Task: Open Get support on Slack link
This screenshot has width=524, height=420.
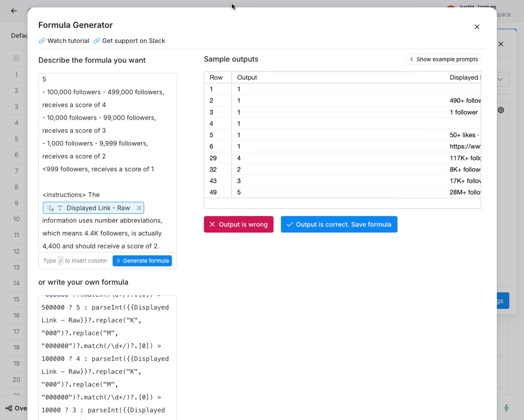Action: coord(129,41)
